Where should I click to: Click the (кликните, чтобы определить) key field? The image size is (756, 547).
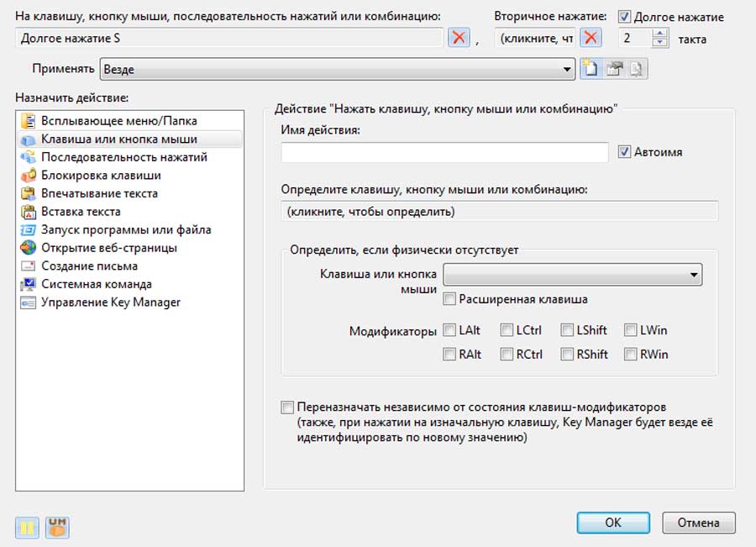500,211
